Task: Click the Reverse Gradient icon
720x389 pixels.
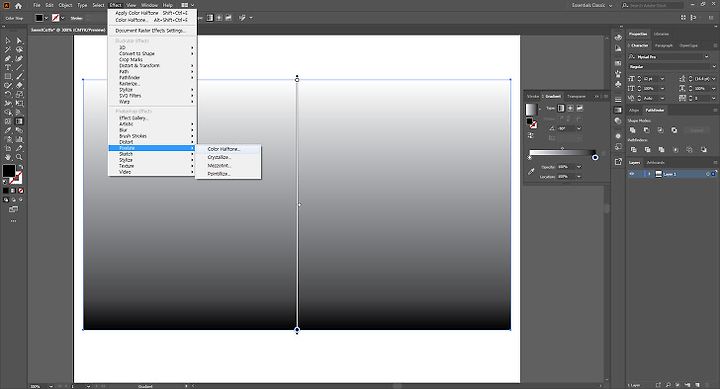Action: point(531,135)
